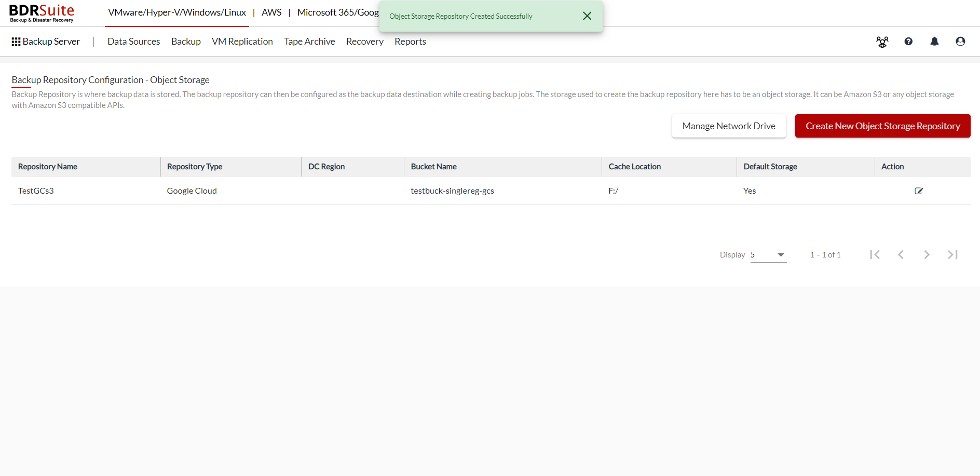Go to the first page of results

[875, 254]
